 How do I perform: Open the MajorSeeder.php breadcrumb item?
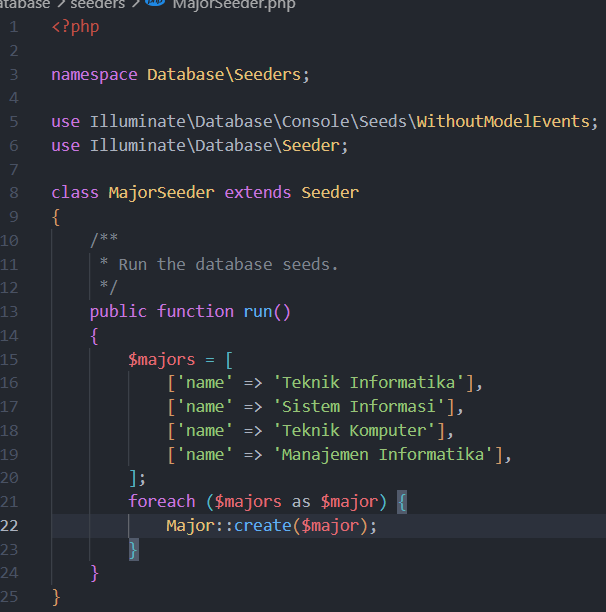click(234, 5)
